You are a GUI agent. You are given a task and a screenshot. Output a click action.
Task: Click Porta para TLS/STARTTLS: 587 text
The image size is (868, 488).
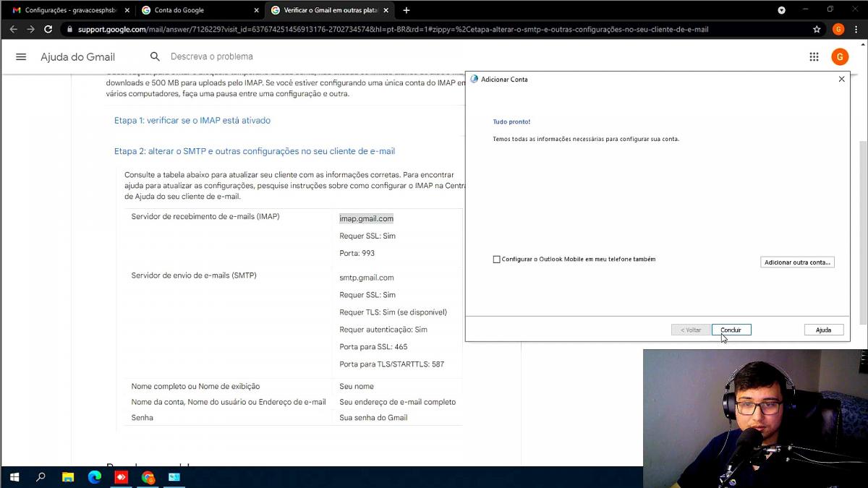point(392,364)
